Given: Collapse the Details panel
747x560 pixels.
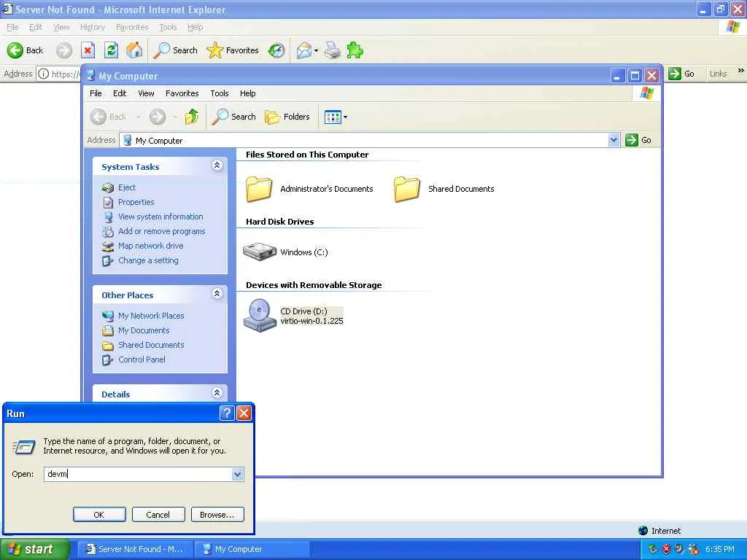Looking at the screenshot, I should tap(217, 392).
